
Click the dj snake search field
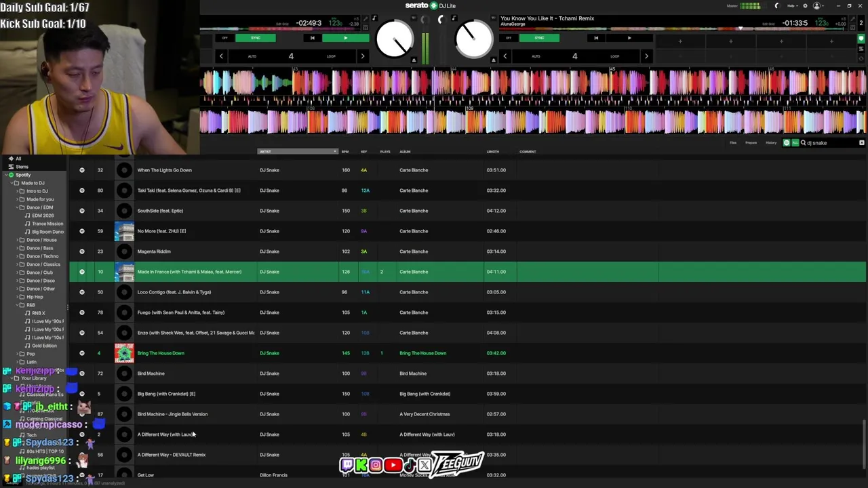tap(831, 143)
